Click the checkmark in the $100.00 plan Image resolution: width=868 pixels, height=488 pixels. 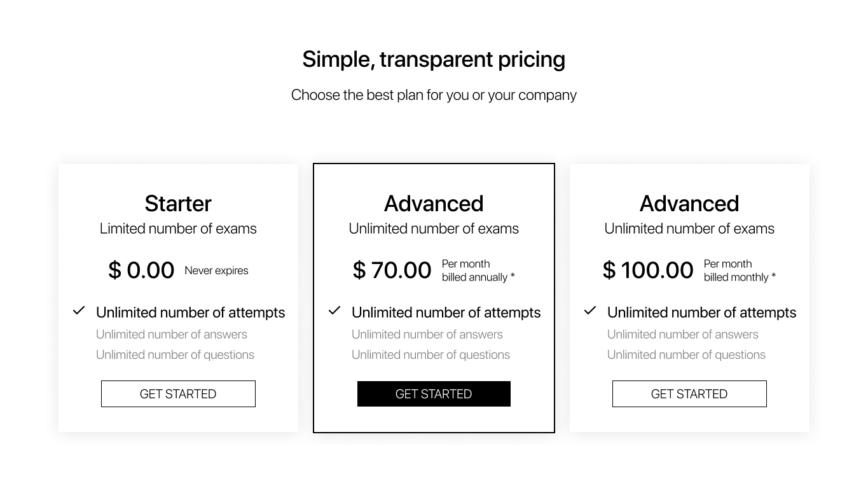click(590, 310)
